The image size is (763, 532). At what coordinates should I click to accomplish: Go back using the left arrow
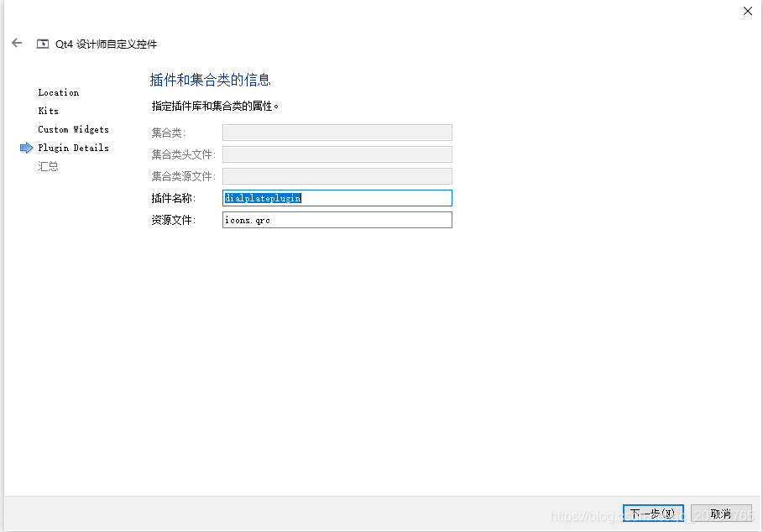[17, 44]
